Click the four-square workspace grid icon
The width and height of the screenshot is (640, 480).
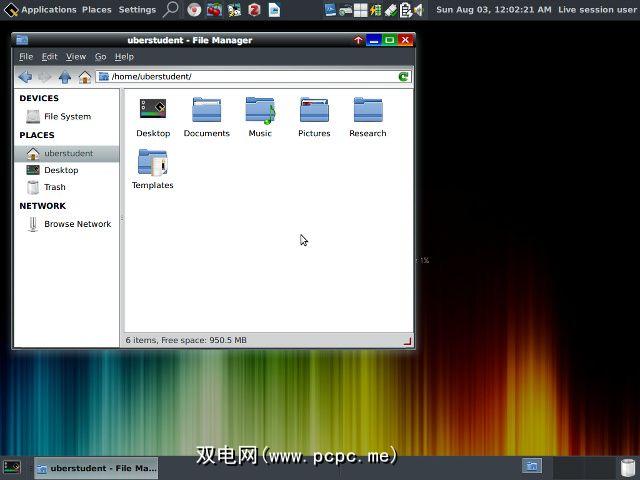[x=360, y=10]
